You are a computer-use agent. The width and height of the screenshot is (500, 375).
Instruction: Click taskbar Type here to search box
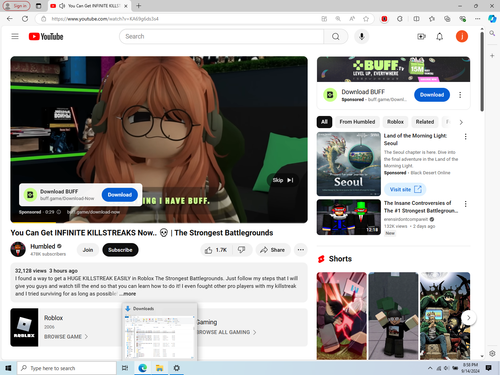pos(67,368)
